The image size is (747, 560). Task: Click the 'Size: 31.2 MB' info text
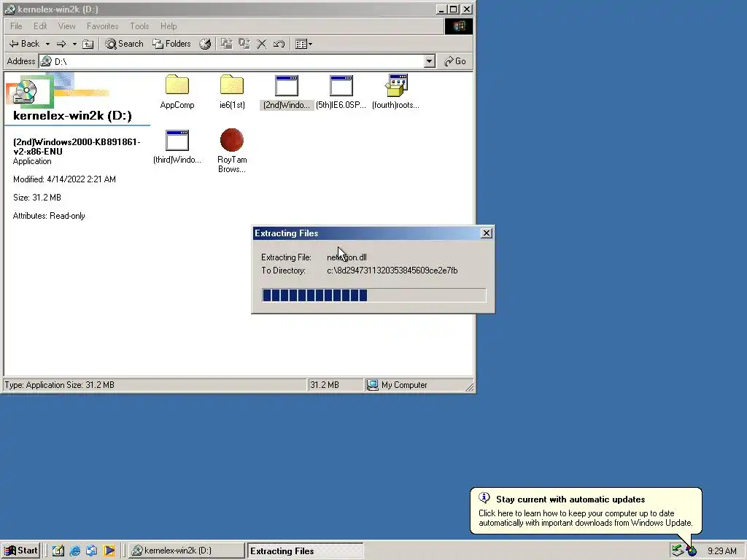point(37,198)
